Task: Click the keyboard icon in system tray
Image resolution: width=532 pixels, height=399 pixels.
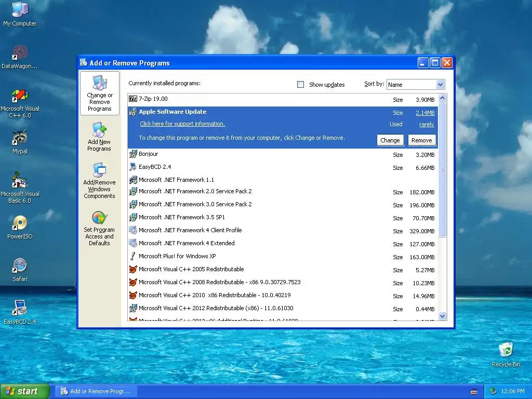Action: point(474,392)
